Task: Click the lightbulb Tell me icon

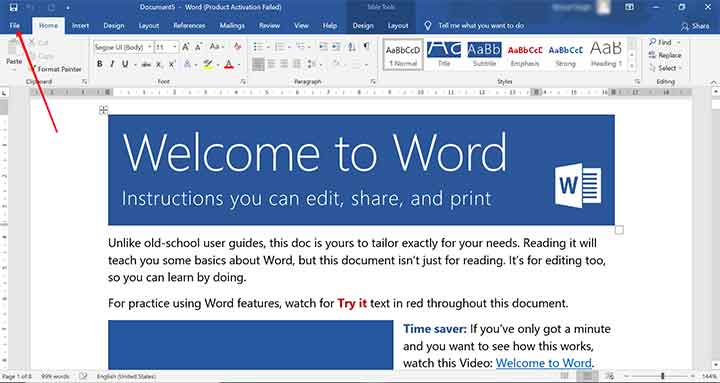Action: (x=428, y=25)
